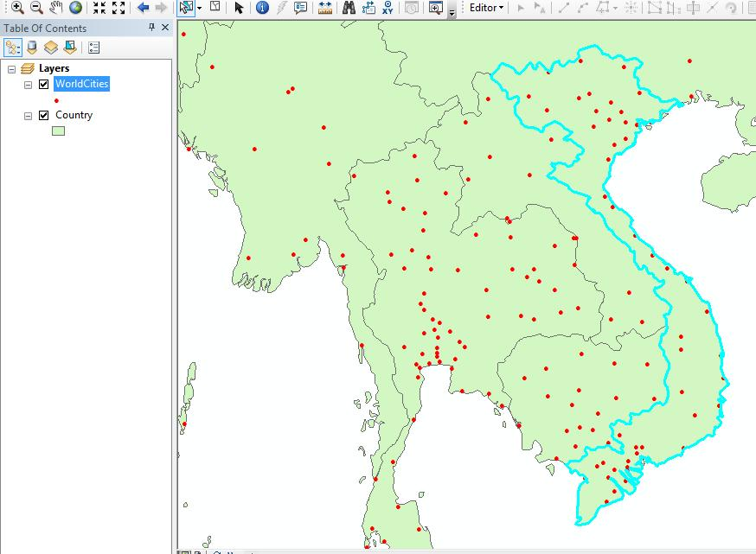
Task: Open the Select Features dropdown arrow
Action: tap(200, 8)
